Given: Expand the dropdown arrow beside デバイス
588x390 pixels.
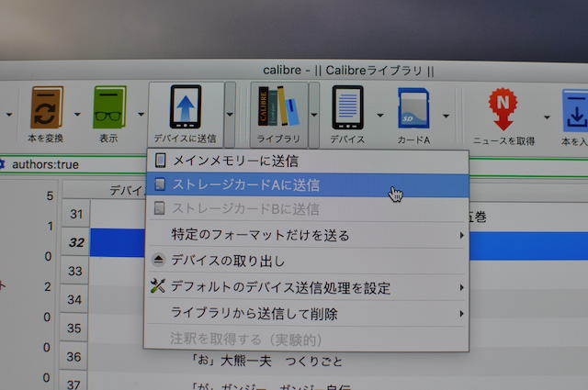Looking at the screenshot, I should coord(379,116).
